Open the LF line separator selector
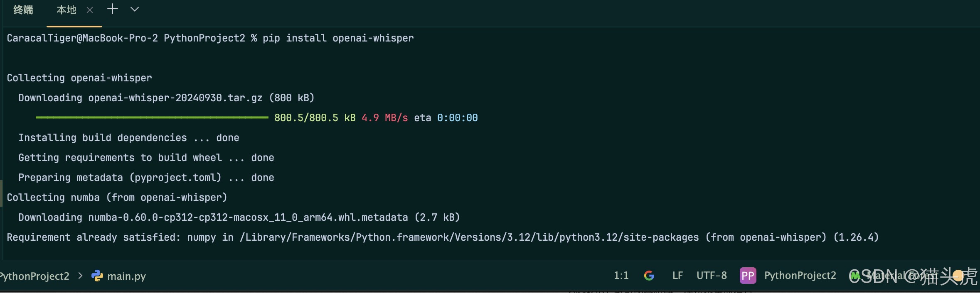Screen dimensions: 980x293 [677, 275]
